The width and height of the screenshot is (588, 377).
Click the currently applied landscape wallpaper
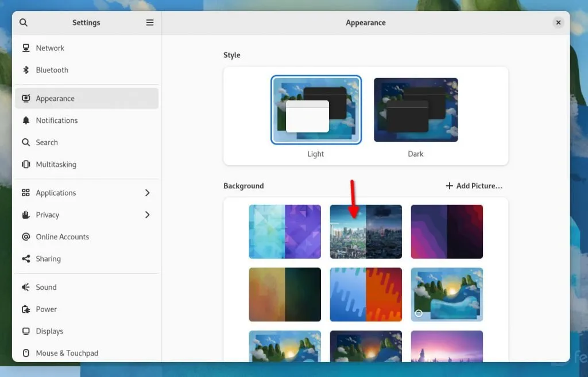click(447, 294)
